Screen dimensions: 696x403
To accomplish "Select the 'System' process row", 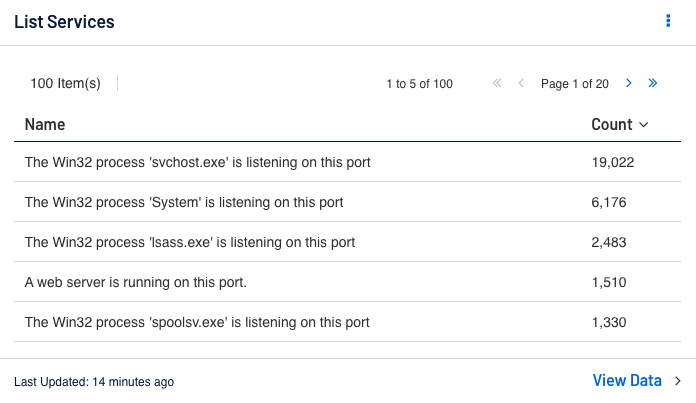I will (184, 202).
